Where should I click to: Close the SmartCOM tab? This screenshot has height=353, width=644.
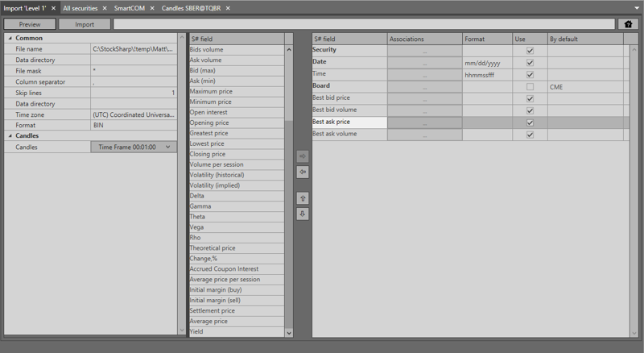pyautogui.click(x=152, y=8)
